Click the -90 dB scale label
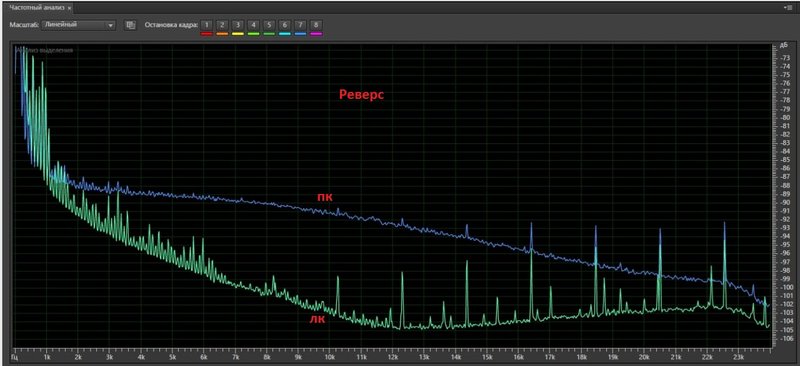 coord(785,202)
